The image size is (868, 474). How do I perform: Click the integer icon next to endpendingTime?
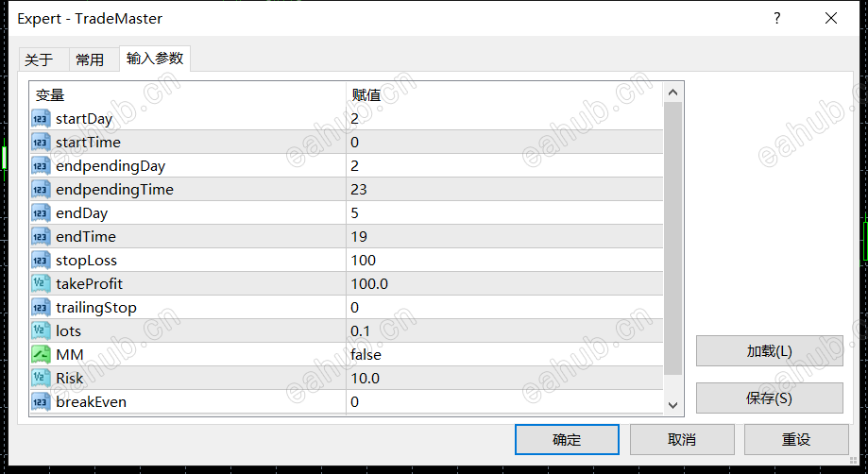(41, 190)
